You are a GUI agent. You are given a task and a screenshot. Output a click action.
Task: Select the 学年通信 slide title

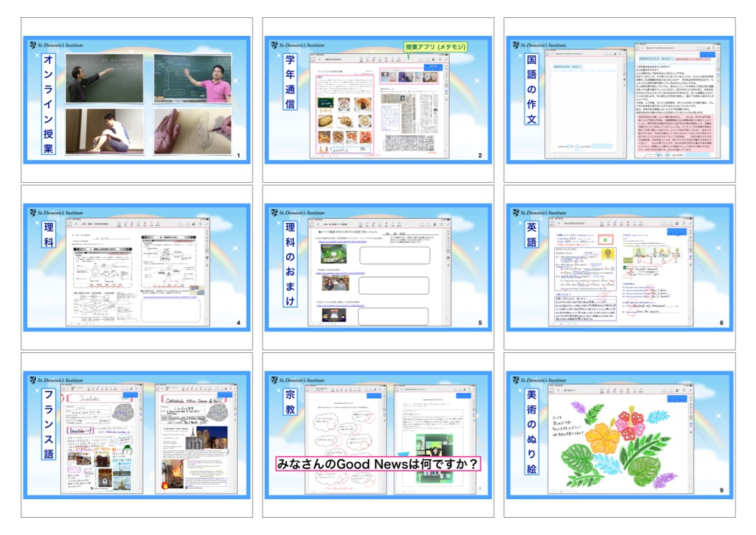[290, 82]
